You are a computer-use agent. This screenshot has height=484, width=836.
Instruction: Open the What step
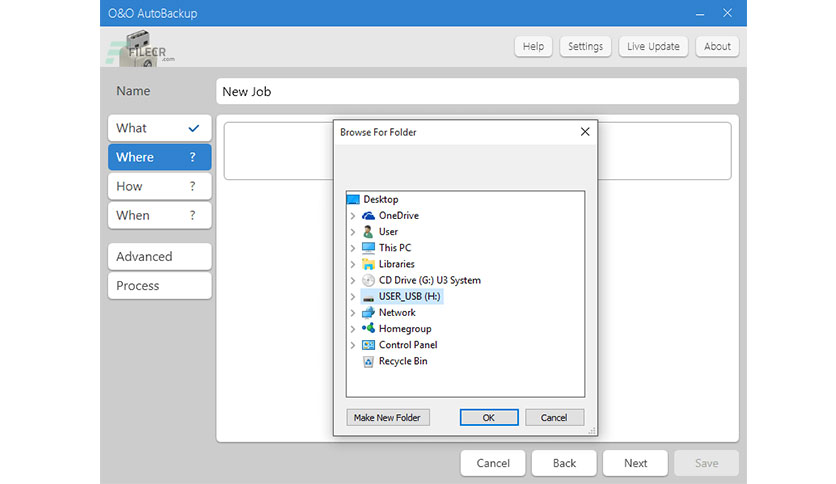(x=159, y=128)
